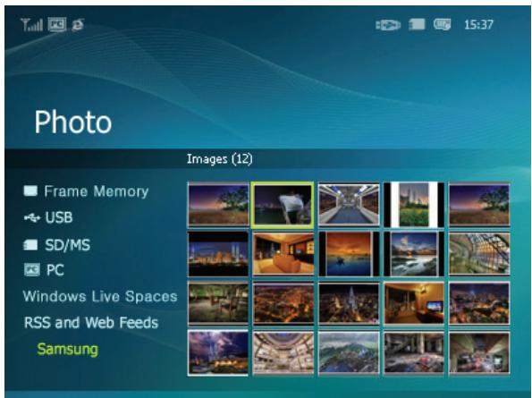Click the 15:37 clock display
This screenshot has height=398, width=532.
[x=478, y=25]
